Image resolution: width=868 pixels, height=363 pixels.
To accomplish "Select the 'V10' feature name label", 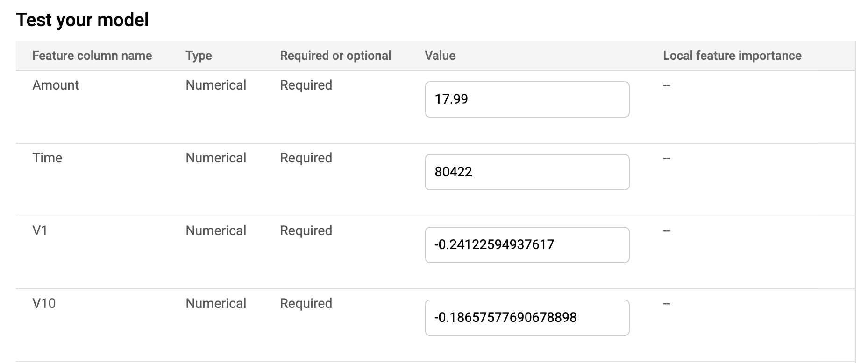I will [x=44, y=303].
